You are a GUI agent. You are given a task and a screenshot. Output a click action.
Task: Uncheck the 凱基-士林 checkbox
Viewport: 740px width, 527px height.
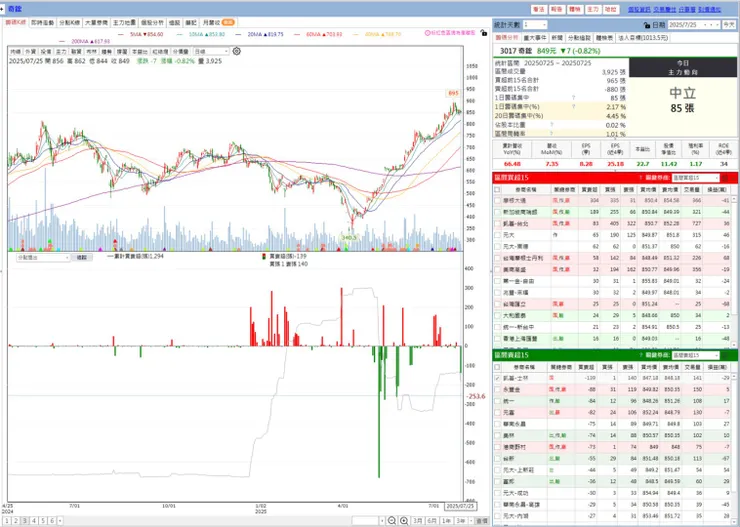pyautogui.click(x=497, y=378)
